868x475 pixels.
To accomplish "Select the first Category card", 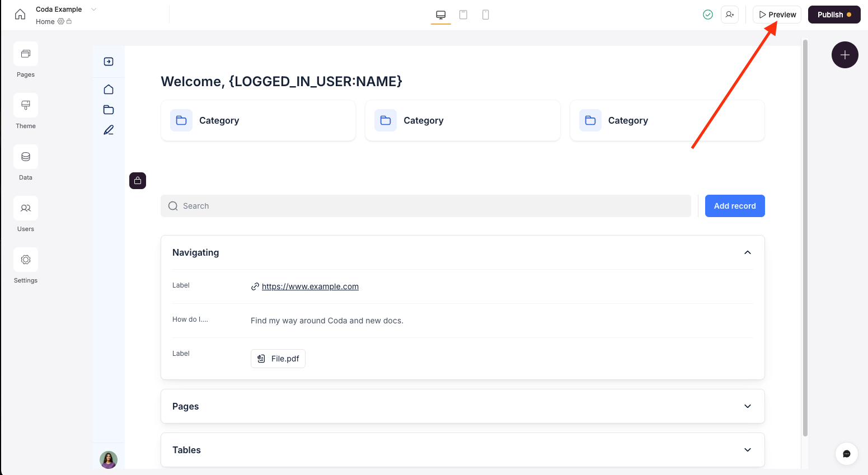I will [258, 120].
